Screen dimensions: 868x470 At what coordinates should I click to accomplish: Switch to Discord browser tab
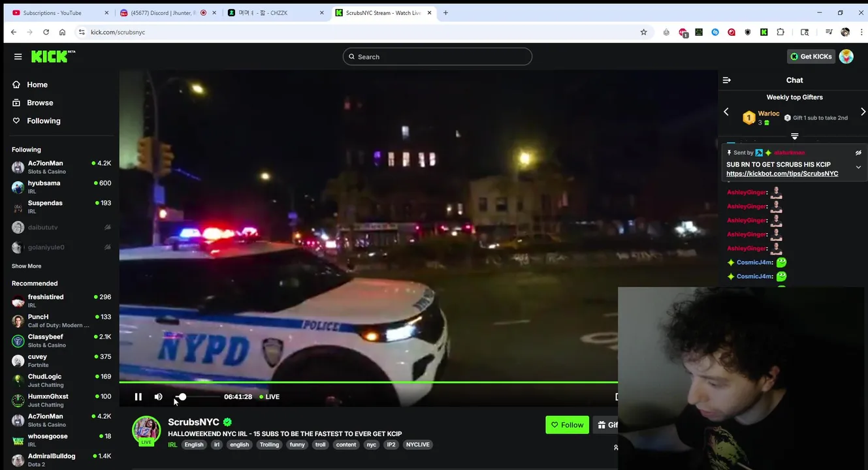point(169,12)
